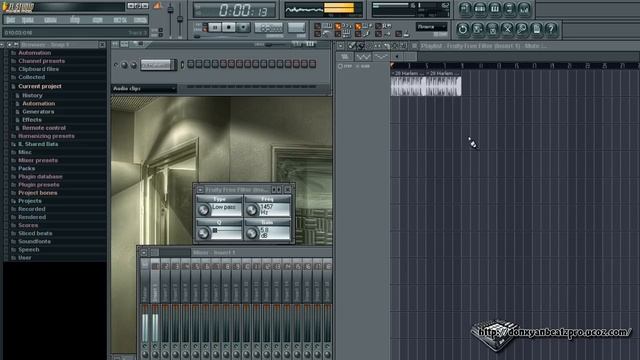Open the Edit menu
The height and width of the screenshot is (360, 640).
tap(28, 20)
